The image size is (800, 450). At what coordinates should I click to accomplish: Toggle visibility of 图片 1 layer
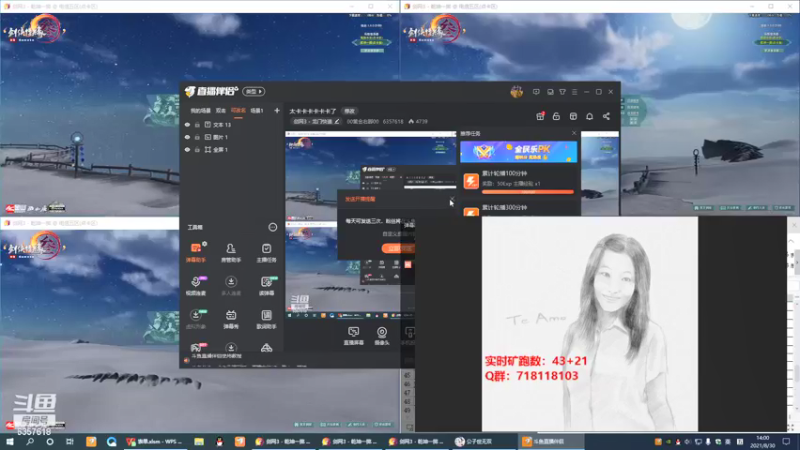click(187, 137)
